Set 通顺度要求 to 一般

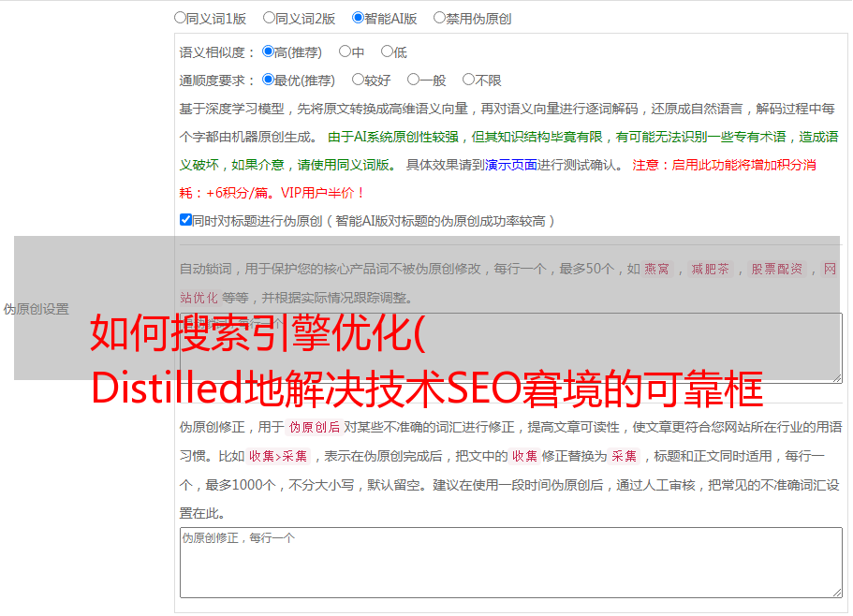point(413,81)
